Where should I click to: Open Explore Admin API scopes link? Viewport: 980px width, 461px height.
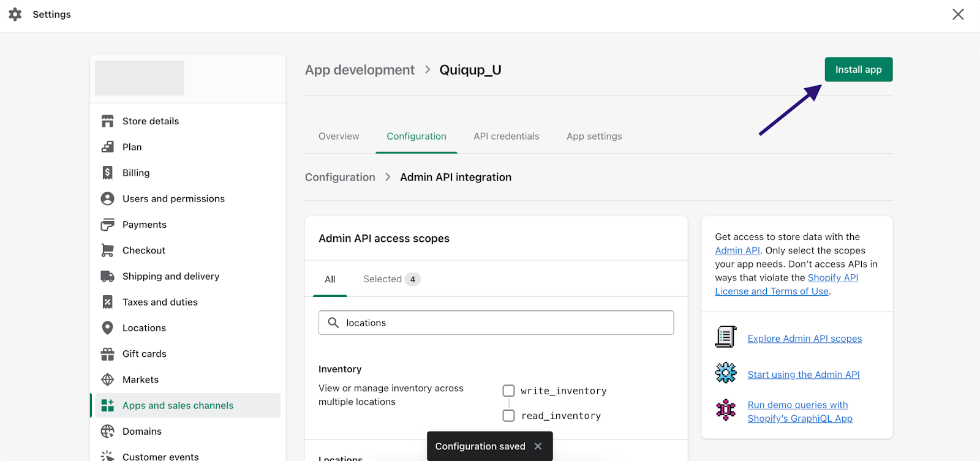pyautogui.click(x=805, y=339)
